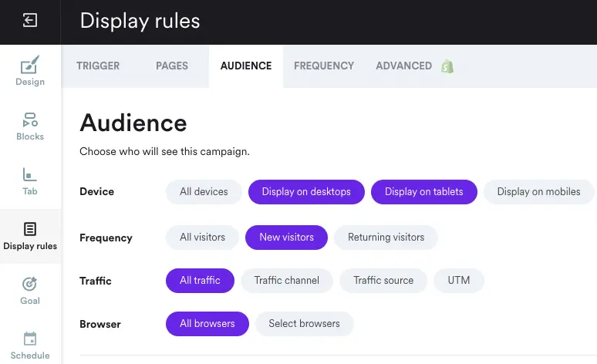Select the Traffic channel option
The height and width of the screenshot is (364, 597).
click(287, 281)
